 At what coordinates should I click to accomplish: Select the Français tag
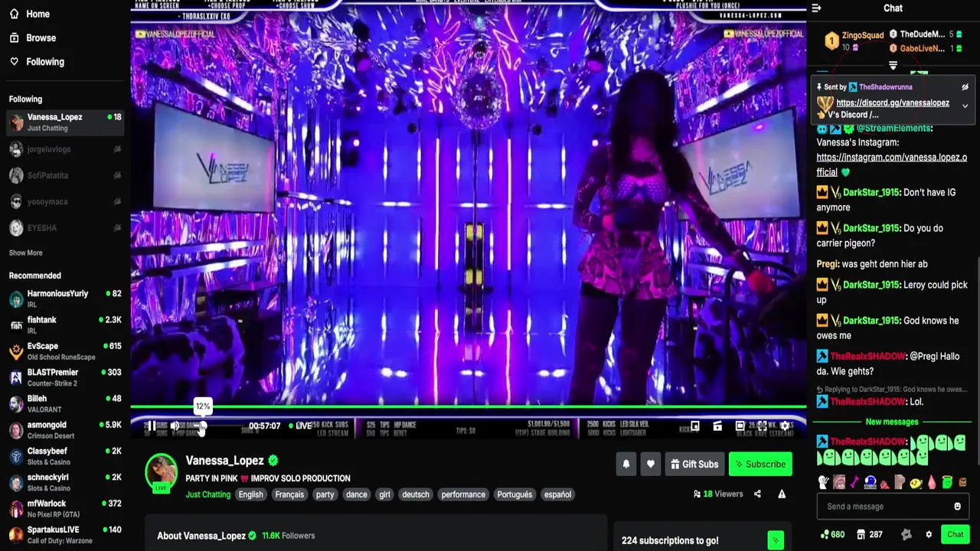click(289, 494)
